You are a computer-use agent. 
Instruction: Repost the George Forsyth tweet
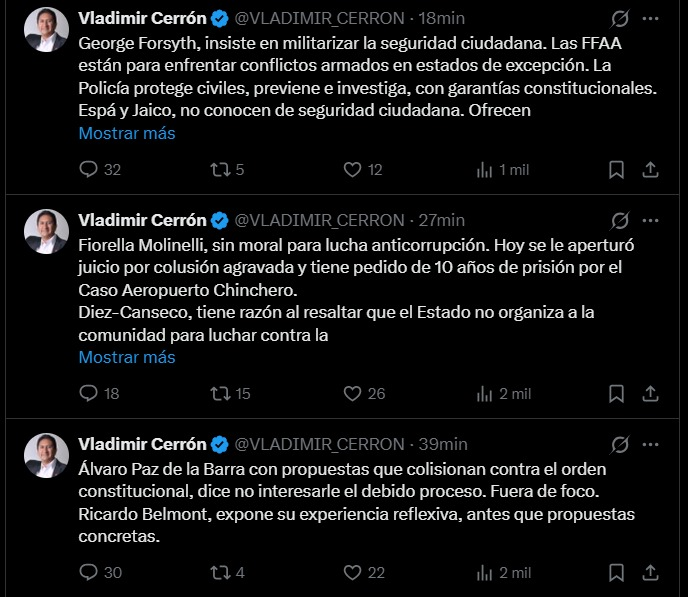coord(220,170)
